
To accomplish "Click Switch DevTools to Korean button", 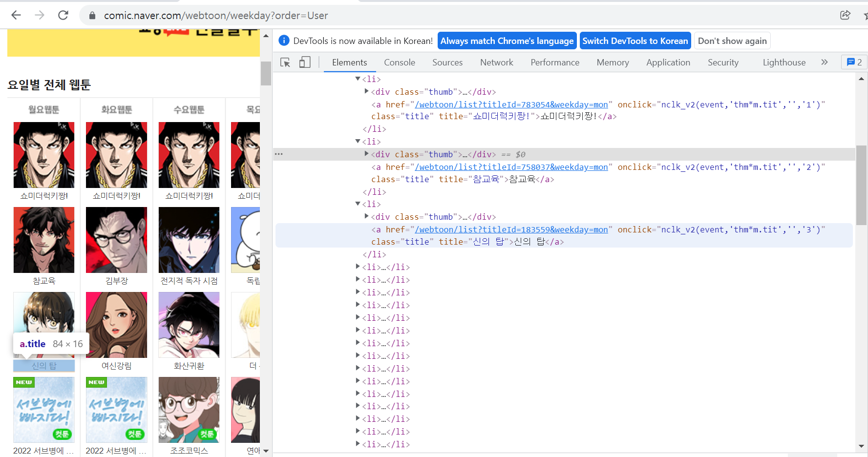I will pos(635,41).
